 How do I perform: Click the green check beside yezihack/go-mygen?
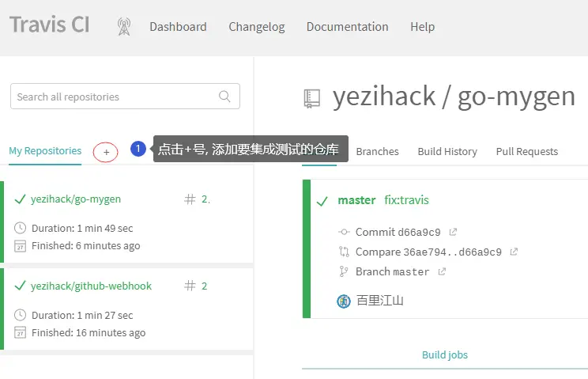[20, 199]
